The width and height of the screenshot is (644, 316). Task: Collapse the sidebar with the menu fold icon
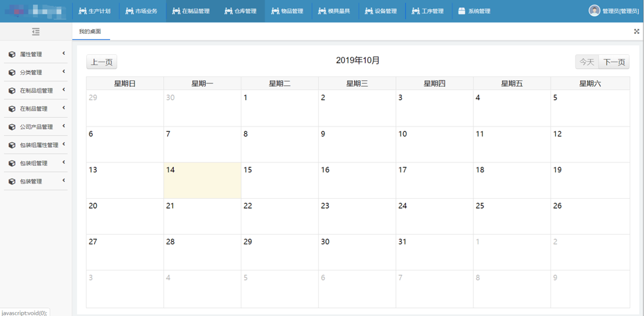point(36,32)
